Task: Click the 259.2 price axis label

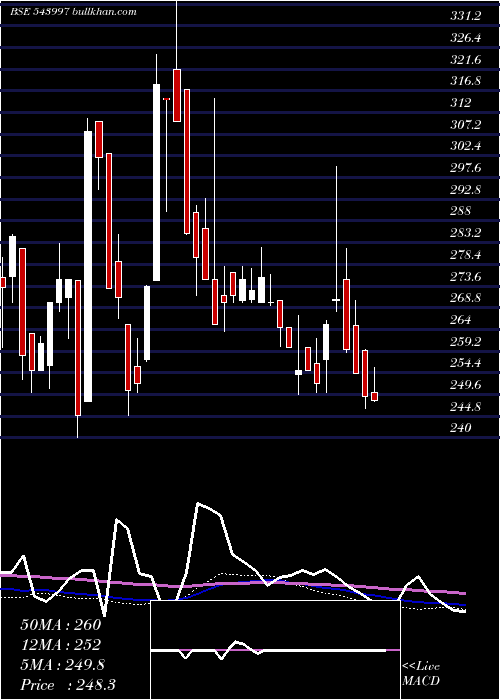Action: click(466, 342)
